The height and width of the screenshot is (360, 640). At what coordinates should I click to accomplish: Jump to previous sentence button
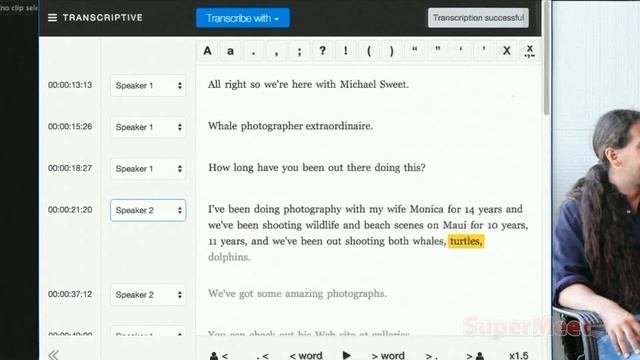point(262,356)
